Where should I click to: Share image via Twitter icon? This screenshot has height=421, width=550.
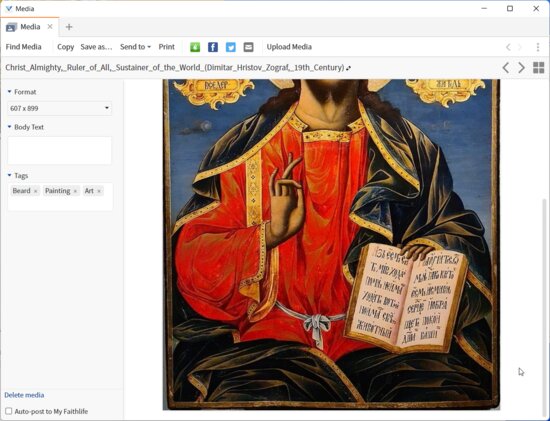point(231,47)
